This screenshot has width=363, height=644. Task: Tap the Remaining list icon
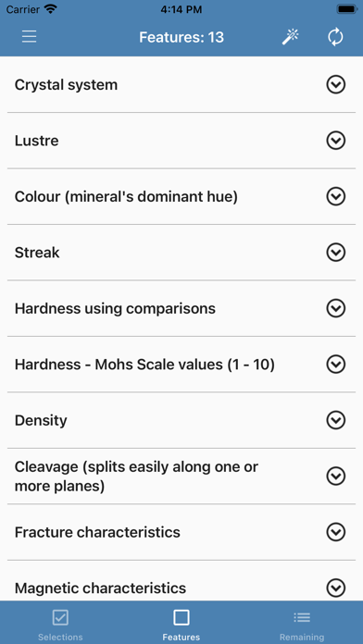[302, 617]
